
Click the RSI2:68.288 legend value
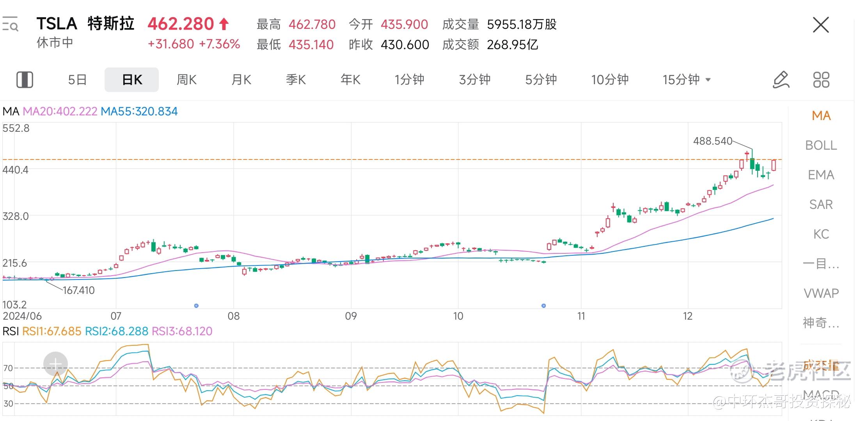(x=116, y=331)
